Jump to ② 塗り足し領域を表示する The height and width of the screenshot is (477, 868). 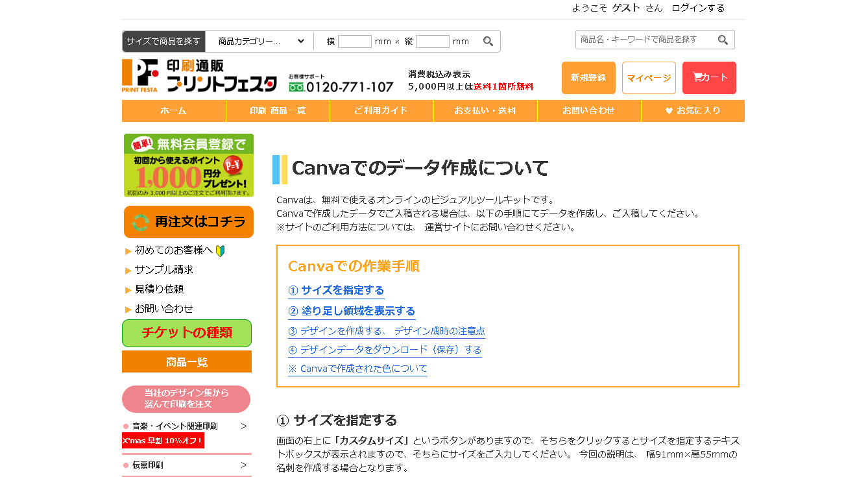[352, 312]
